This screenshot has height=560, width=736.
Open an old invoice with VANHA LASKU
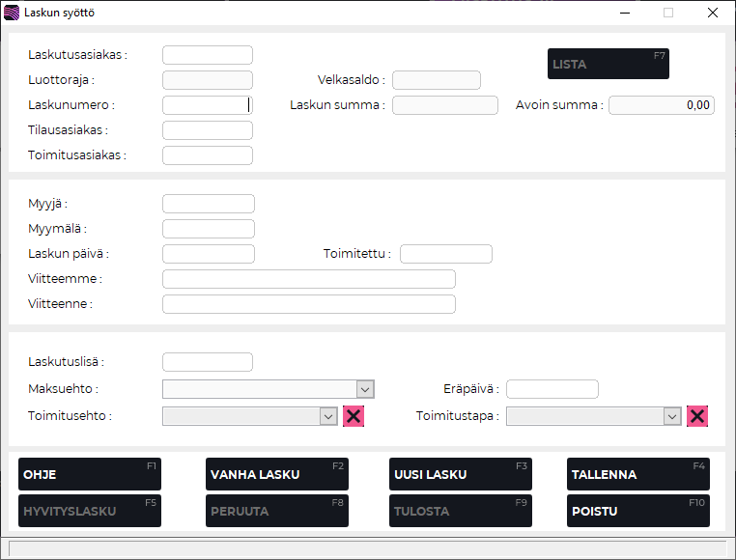276,474
